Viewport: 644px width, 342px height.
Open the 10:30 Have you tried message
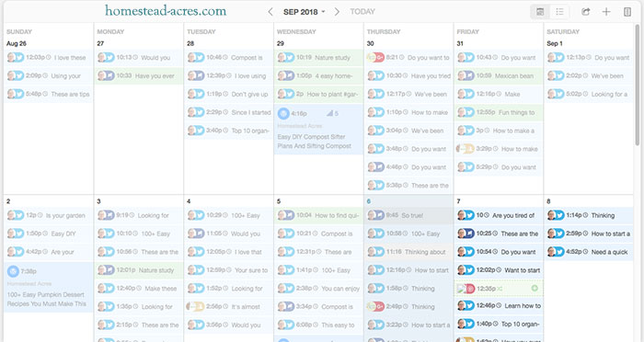[408, 76]
